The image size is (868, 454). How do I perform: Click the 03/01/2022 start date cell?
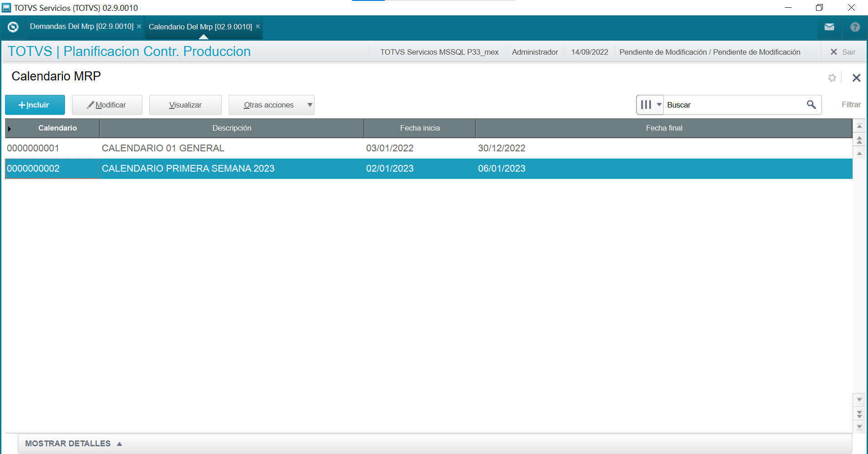pyautogui.click(x=390, y=148)
